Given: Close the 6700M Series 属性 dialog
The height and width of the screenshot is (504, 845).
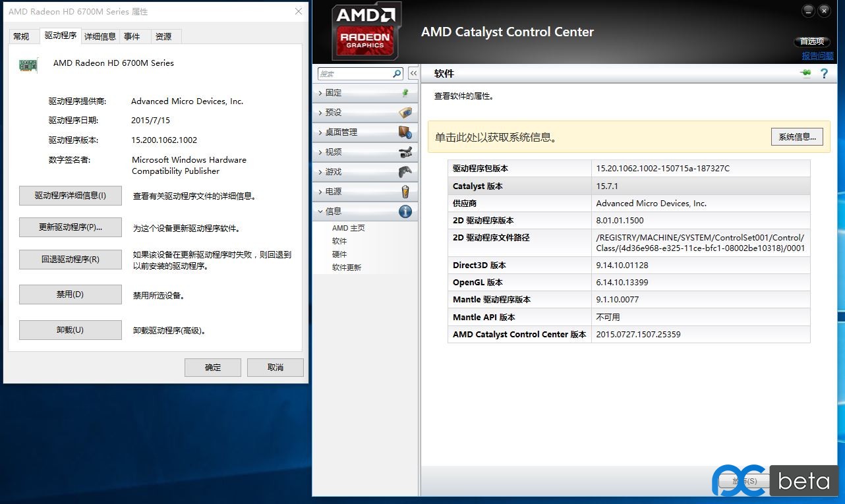Looking at the screenshot, I should click(299, 12).
